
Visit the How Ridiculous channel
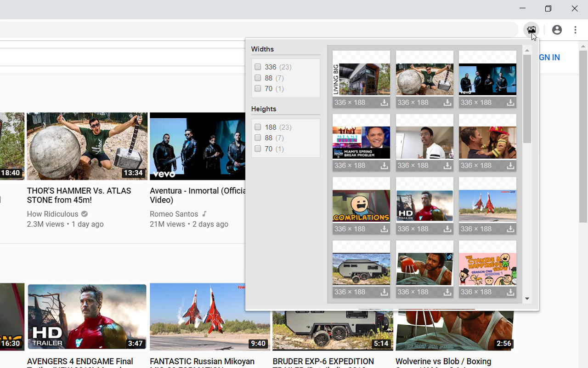click(x=52, y=214)
